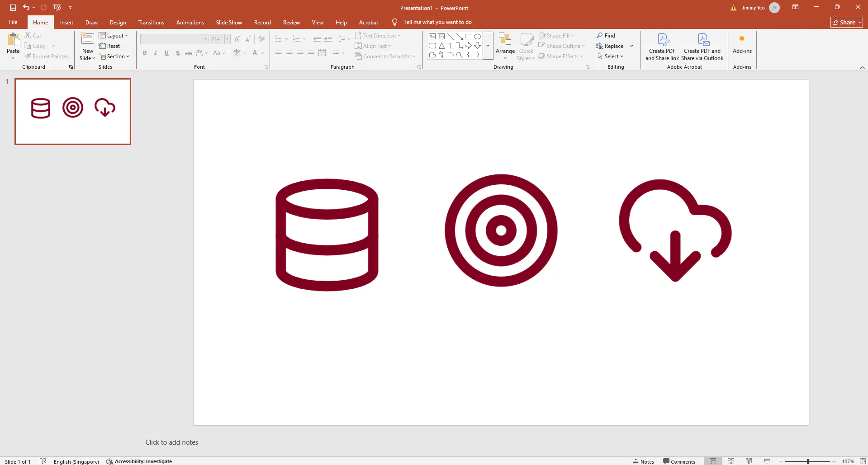Viewport: 868px width, 465px height.
Task: Switch to Reading View icon
Action: [749, 461]
